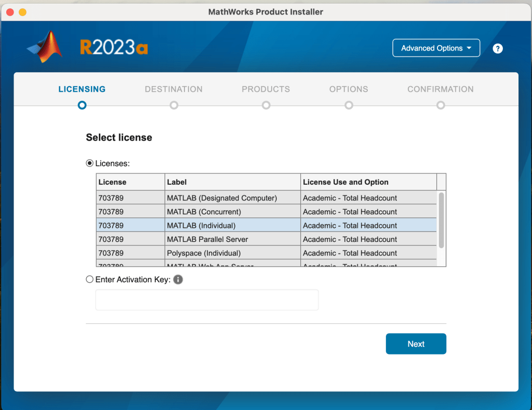Click the Licensing step circle marker
This screenshot has height=410, width=532.
pyautogui.click(x=82, y=105)
